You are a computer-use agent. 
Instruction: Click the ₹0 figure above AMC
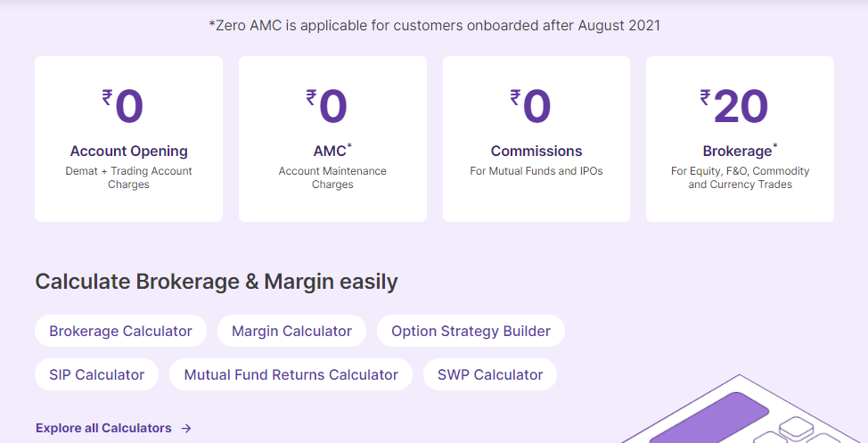326,106
